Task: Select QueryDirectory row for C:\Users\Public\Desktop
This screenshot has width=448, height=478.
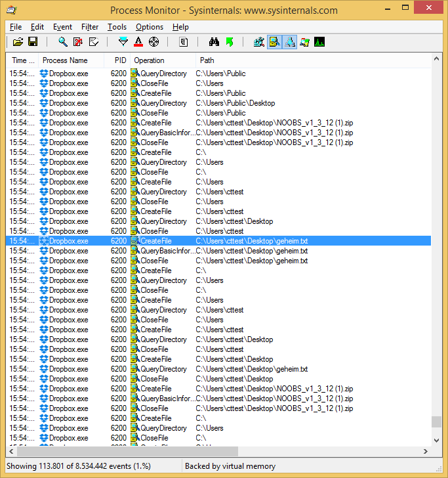Action: (218, 103)
